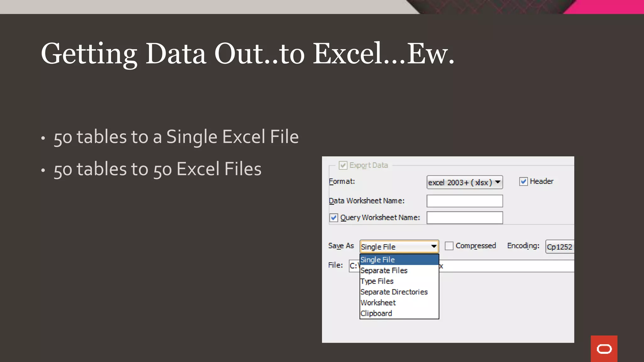This screenshot has width=644, height=362.
Task: Toggle the Export Data checkbox
Action: point(343,165)
